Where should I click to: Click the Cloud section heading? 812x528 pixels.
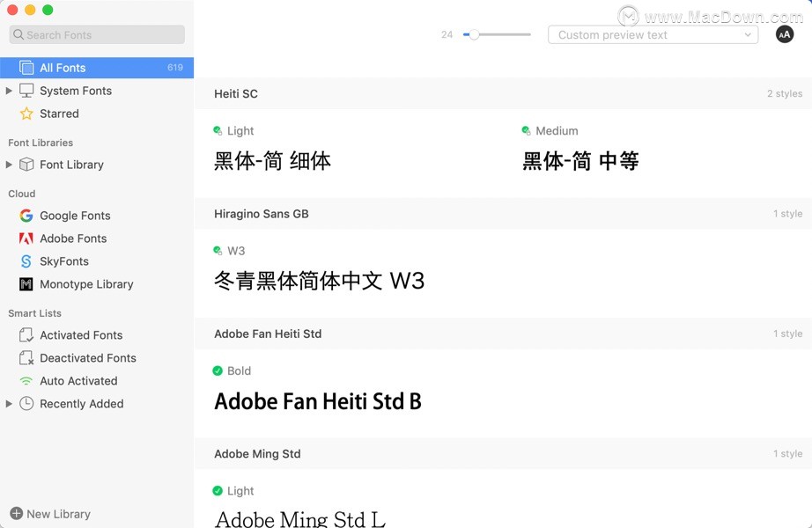click(x=22, y=194)
